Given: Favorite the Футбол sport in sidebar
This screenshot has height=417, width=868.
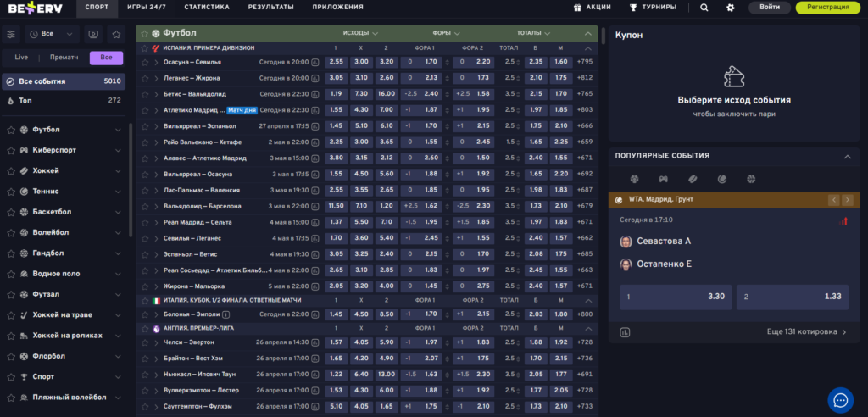Looking at the screenshot, I should point(10,130).
